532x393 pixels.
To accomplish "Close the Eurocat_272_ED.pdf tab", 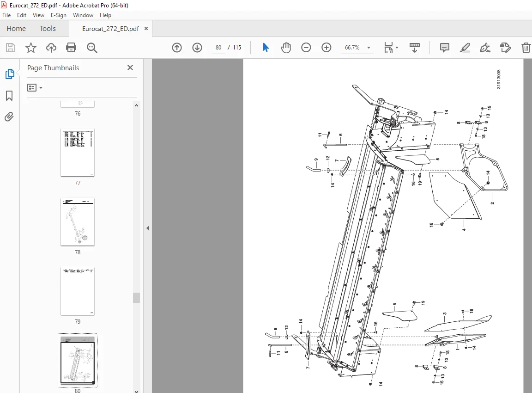I will [146, 29].
